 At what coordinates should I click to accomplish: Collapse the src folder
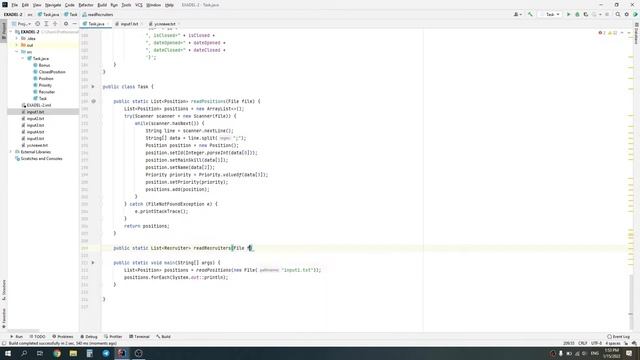coord(17,52)
